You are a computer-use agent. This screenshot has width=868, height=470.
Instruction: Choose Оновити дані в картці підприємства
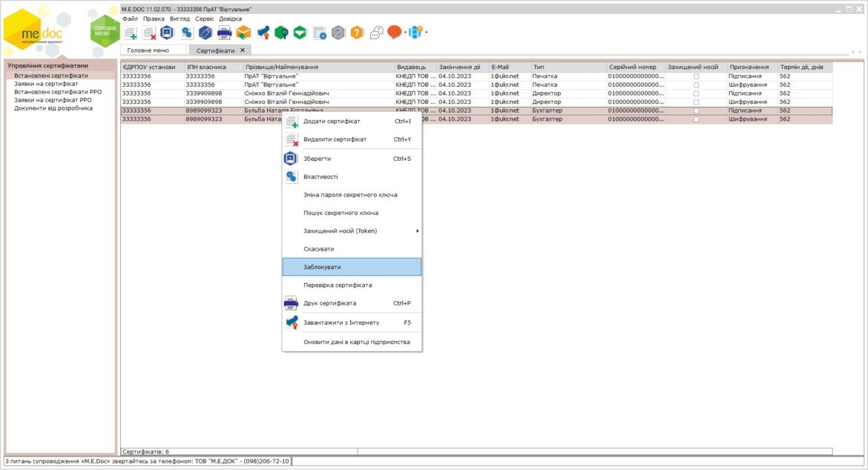tap(352, 342)
